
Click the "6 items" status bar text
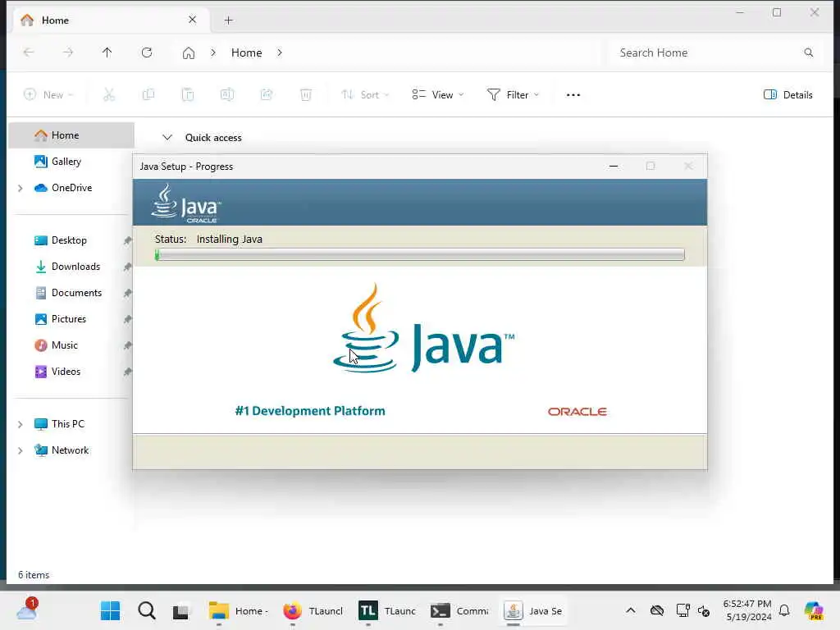click(x=34, y=575)
